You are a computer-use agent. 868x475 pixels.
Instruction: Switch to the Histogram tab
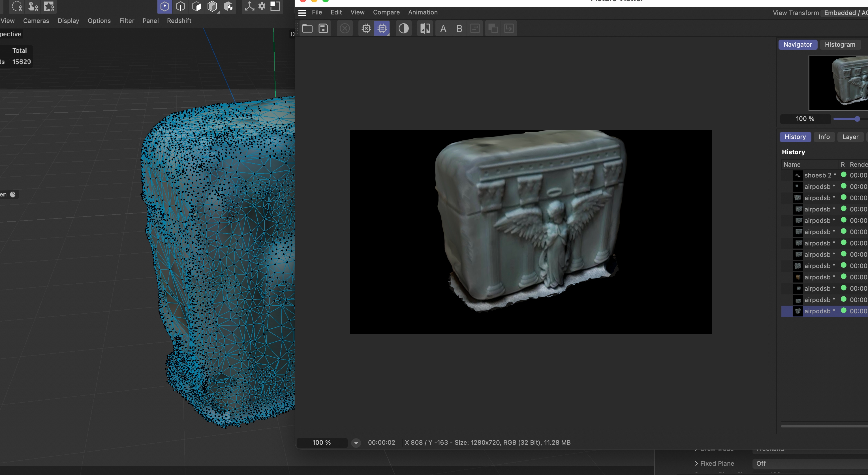tap(840, 44)
